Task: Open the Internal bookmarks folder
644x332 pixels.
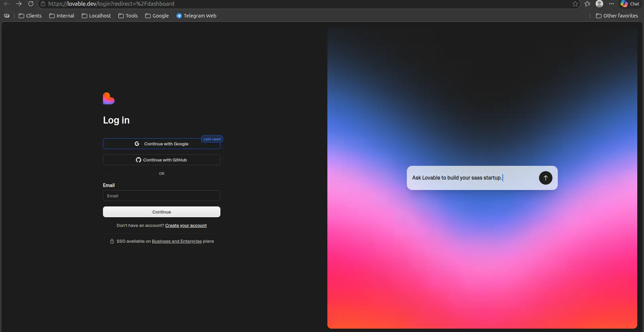Action: click(62, 16)
